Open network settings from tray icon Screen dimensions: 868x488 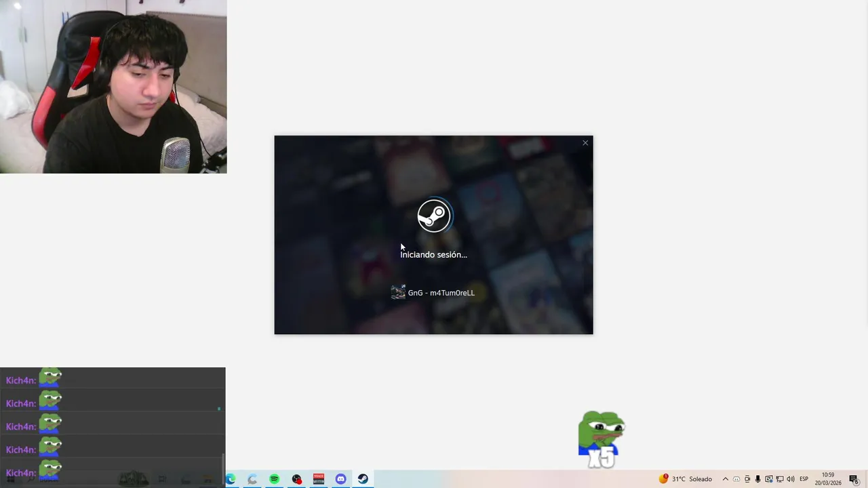780,479
